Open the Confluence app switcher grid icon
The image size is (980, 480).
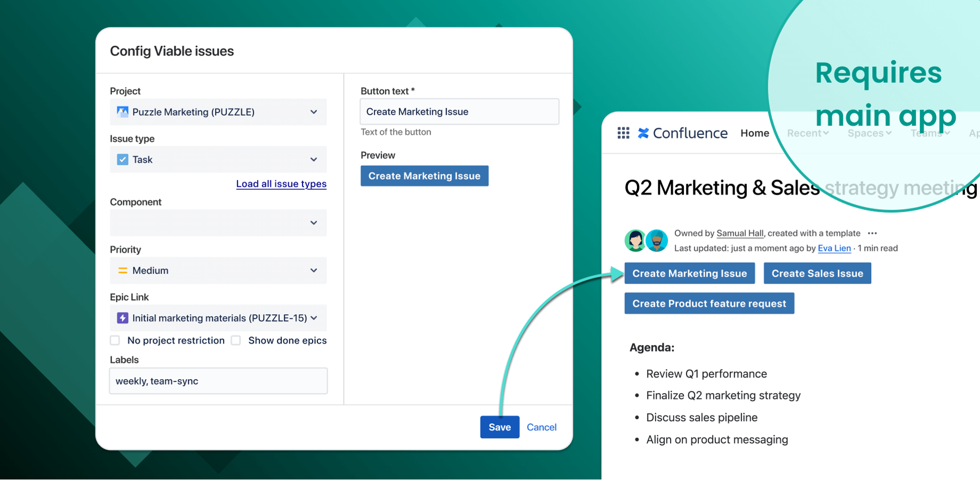623,133
